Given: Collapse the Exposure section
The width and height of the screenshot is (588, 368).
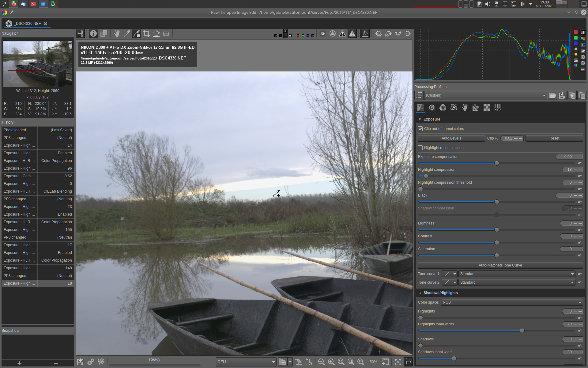Looking at the screenshot, I should 420,119.
